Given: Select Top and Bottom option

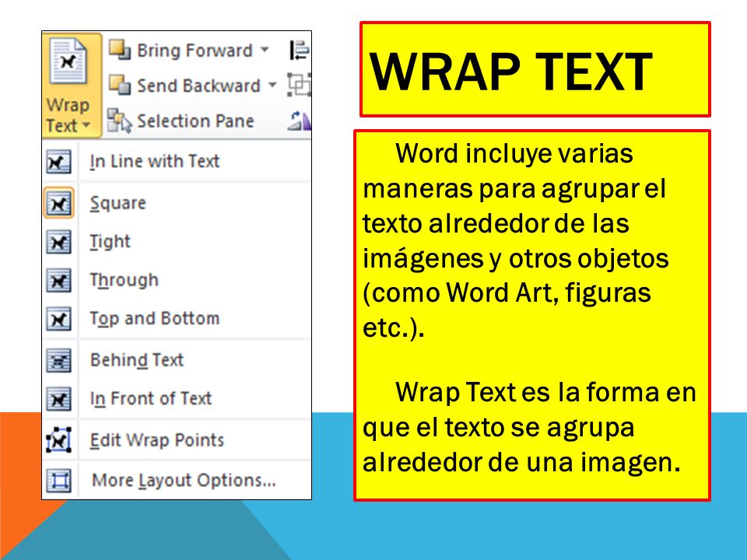Looking at the screenshot, I should click(x=155, y=319).
